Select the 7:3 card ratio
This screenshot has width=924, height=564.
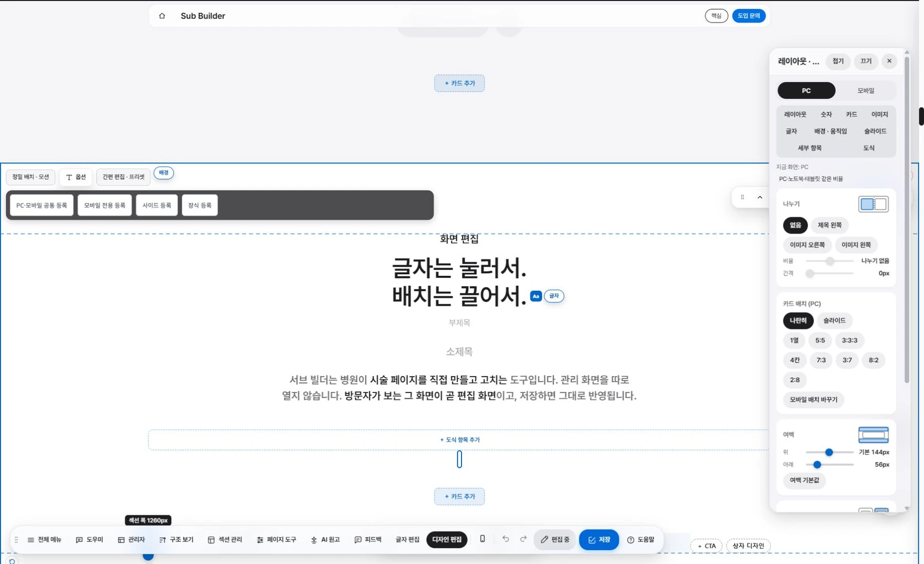coord(821,360)
